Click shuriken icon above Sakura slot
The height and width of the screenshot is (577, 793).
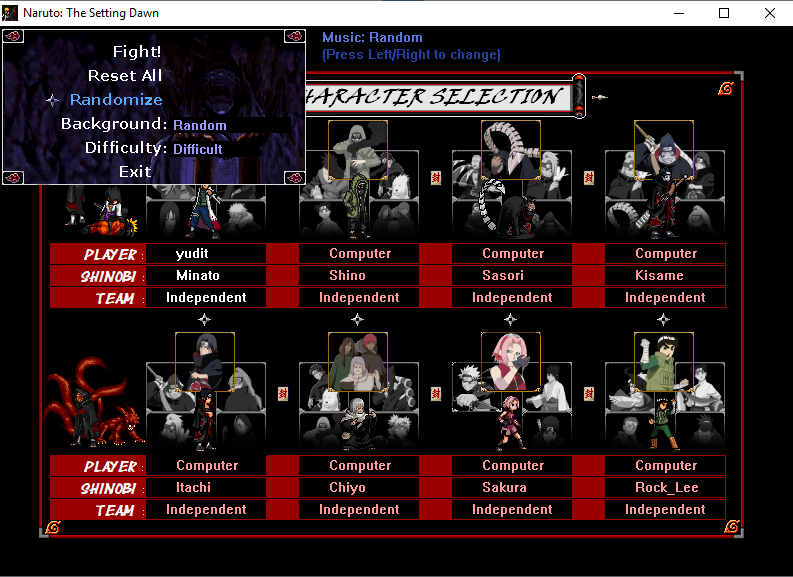(x=510, y=320)
